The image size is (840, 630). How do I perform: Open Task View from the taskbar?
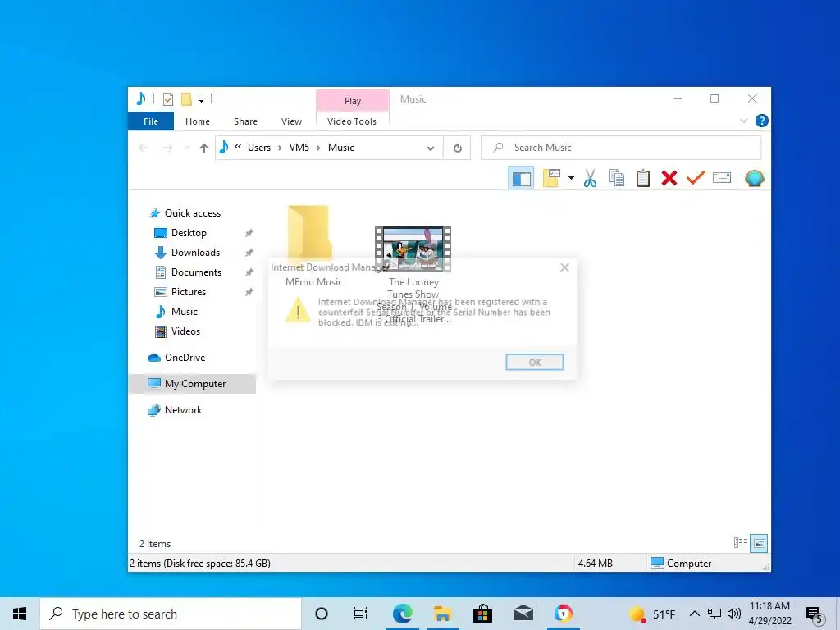click(x=361, y=614)
